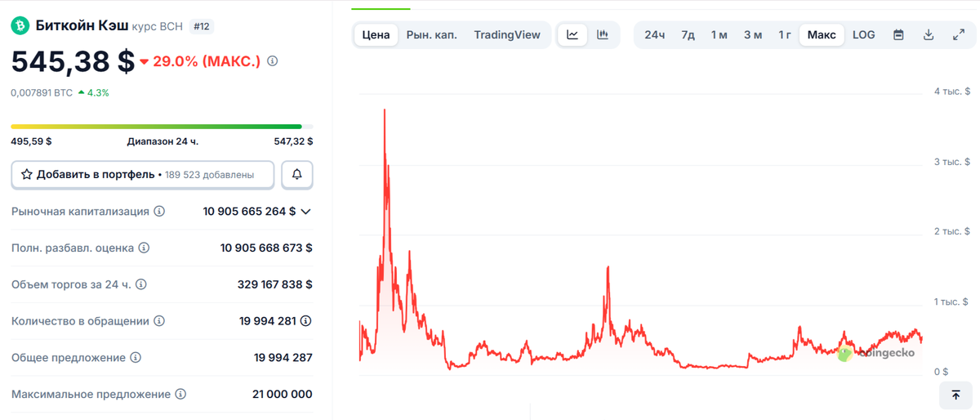Open info icon beside Максимальное предложение
This screenshot has width=980, height=420.
[x=180, y=394]
